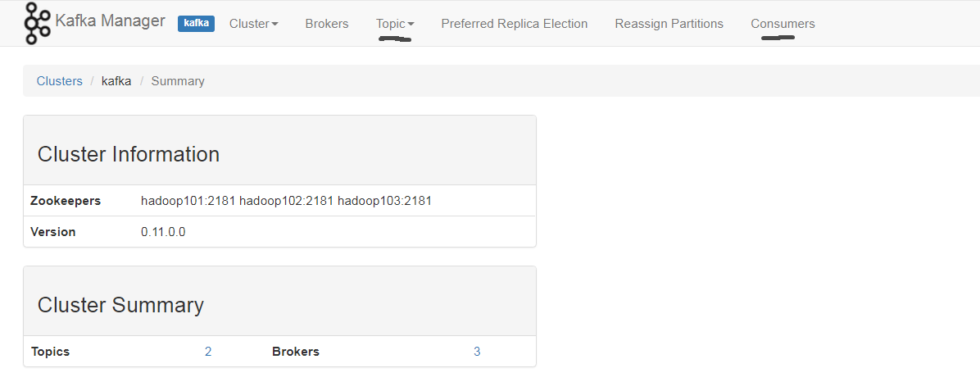Click the Cluster Summary panel heading

(x=120, y=305)
